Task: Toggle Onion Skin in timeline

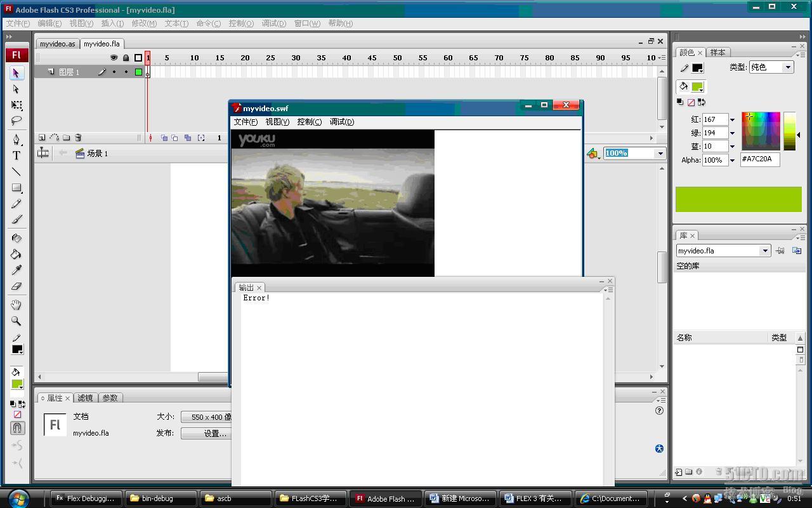Action: (164, 138)
